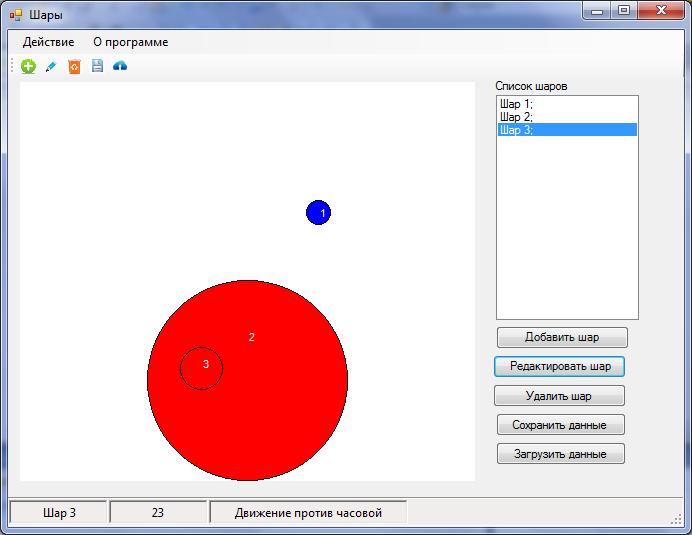
Task: Click the Редактировать шар button
Action: point(559,366)
